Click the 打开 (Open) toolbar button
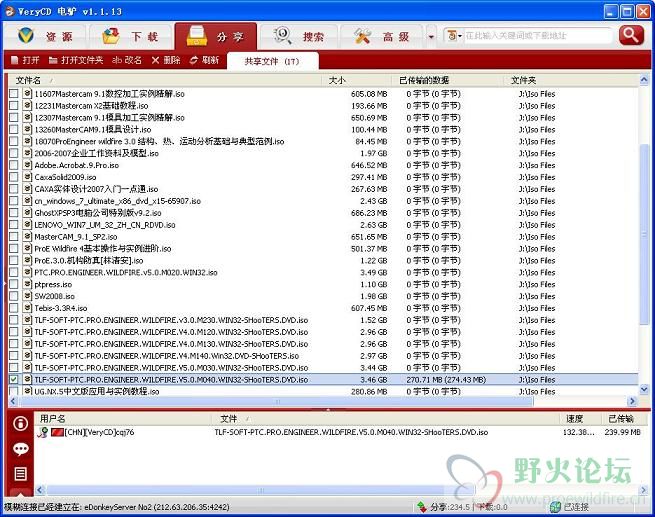Viewport: 655px width, 517px height. 25,61
